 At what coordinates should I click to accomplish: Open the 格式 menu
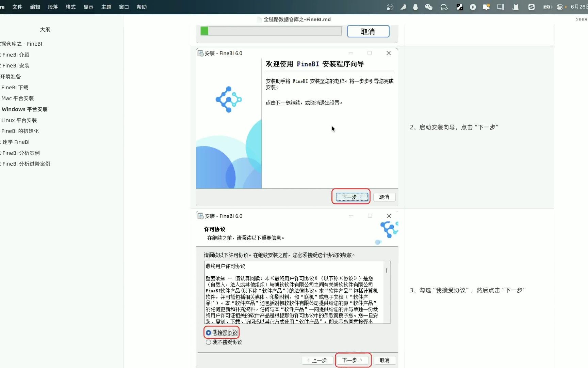point(70,7)
